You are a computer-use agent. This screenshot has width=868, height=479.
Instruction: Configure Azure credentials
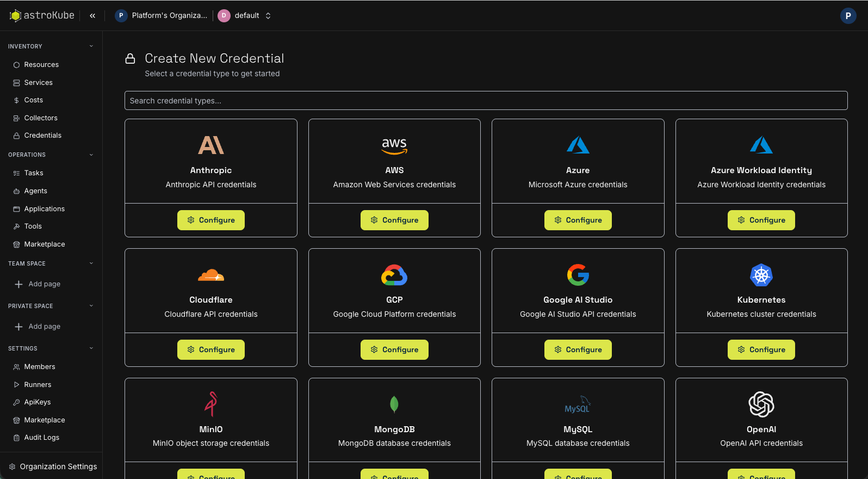pyautogui.click(x=578, y=220)
